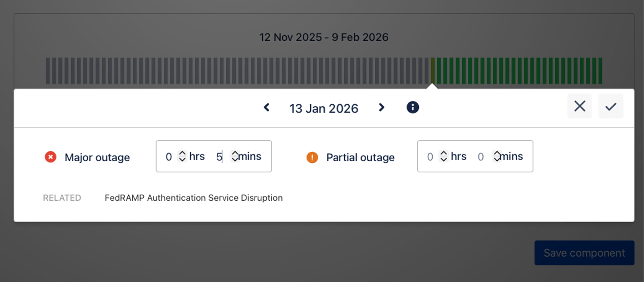Dismiss the popup with the X icon
The image size is (644, 282).
[579, 106]
